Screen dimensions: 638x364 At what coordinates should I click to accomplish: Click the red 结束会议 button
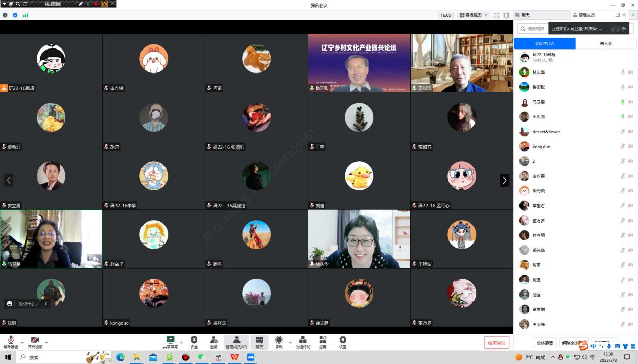(497, 343)
